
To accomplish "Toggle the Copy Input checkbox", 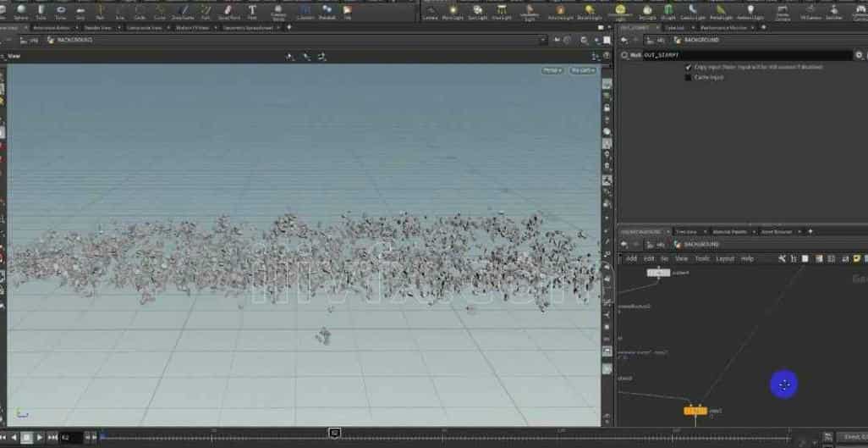I will (x=689, y=67).
